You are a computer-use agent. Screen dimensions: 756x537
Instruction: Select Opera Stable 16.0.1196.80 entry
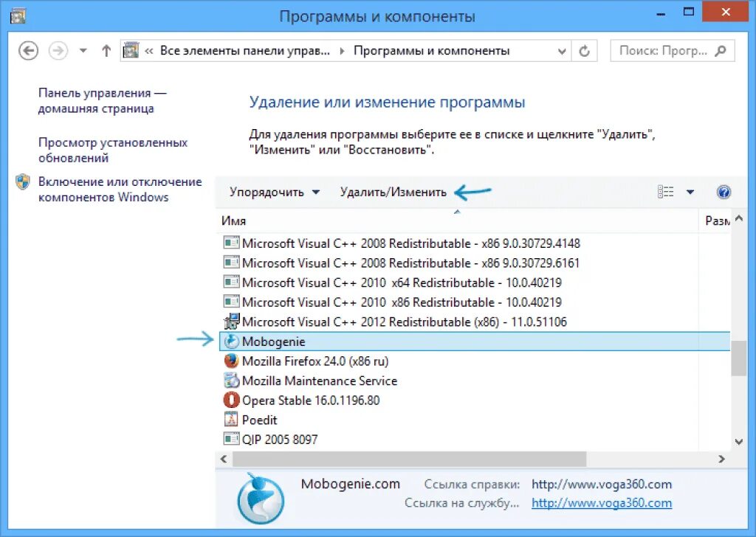[475, 401]
